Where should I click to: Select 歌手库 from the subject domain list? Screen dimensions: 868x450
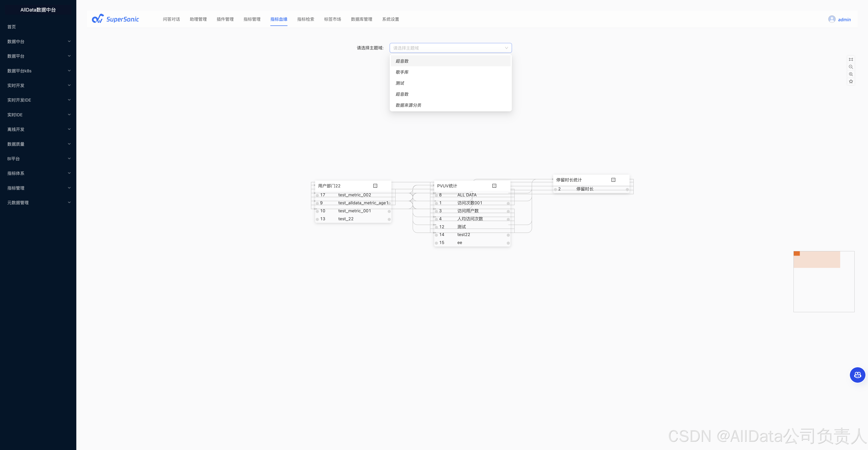(402, 72)
